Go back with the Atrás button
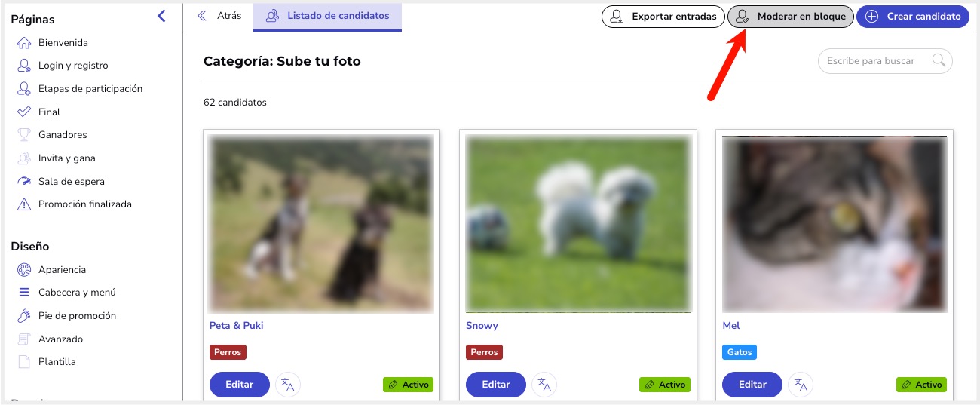The width and height of the screenshot is (980, 405). click(x=219, y=16)
